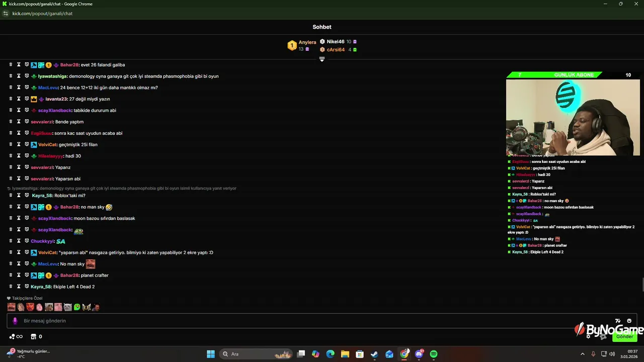Ban Hilaelaayyy via shield on 'hadi 30' row

click(27, 156)
